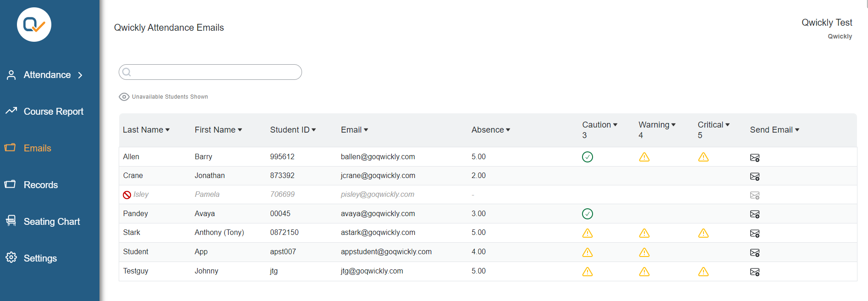Screen dimensions: 868x301
Task: Click Testguy's Caution alert triangle
Action: click(588, 272)
